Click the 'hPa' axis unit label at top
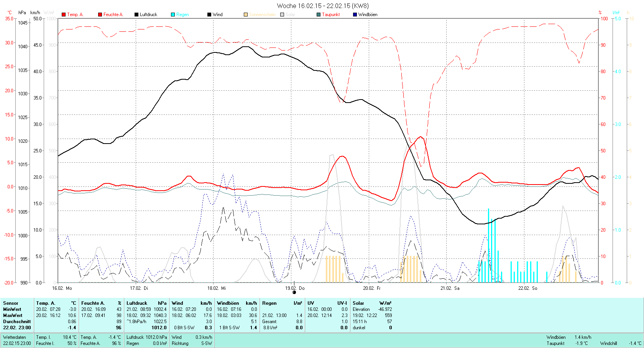Image resolution: width=644 pixels, height=348 pixels. [x=22, y=13]
